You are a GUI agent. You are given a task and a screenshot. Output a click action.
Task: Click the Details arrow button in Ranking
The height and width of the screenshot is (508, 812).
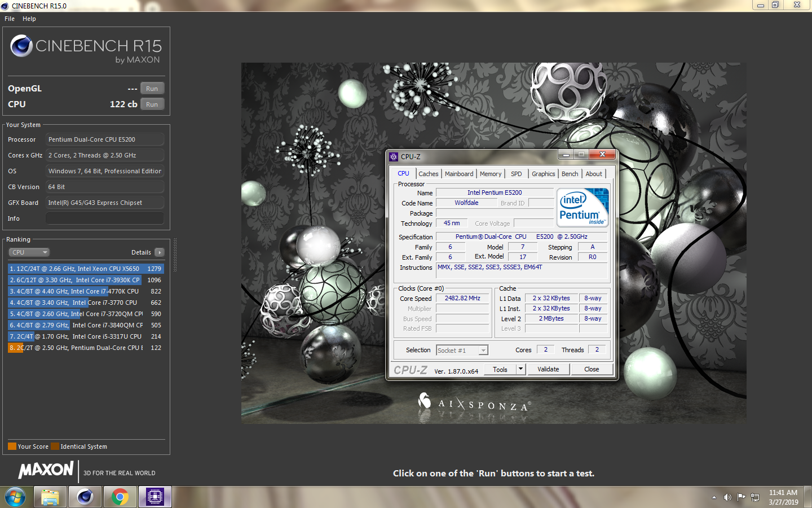pyautogui.click(x=160, y=252)
